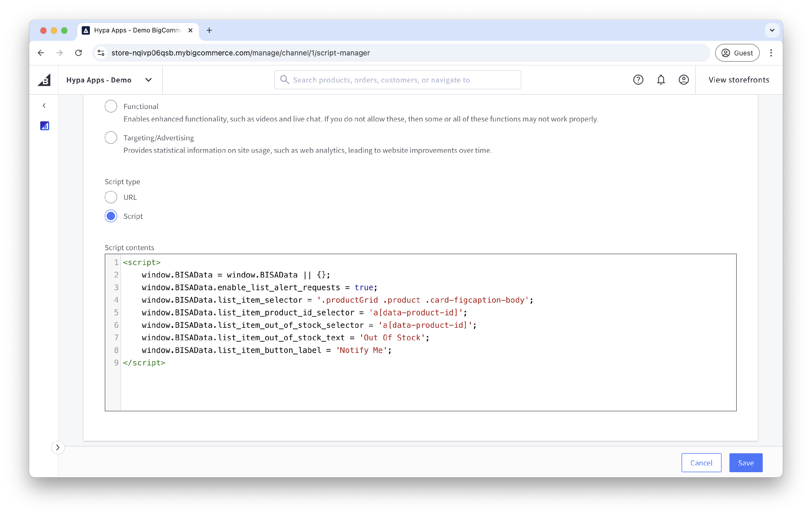Go forward in browser history
The width and height of the screenshot is (812, 516).
(x=60, y=53)
